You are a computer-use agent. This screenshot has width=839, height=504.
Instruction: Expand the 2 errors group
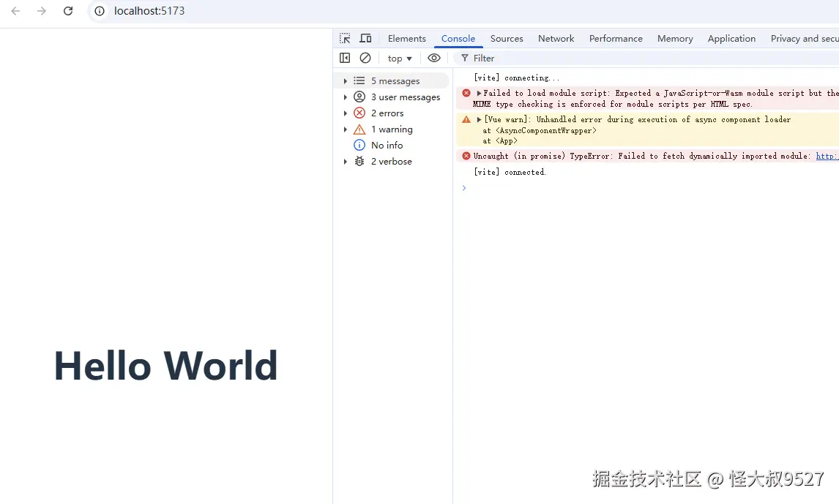click(x=345, y=113)
